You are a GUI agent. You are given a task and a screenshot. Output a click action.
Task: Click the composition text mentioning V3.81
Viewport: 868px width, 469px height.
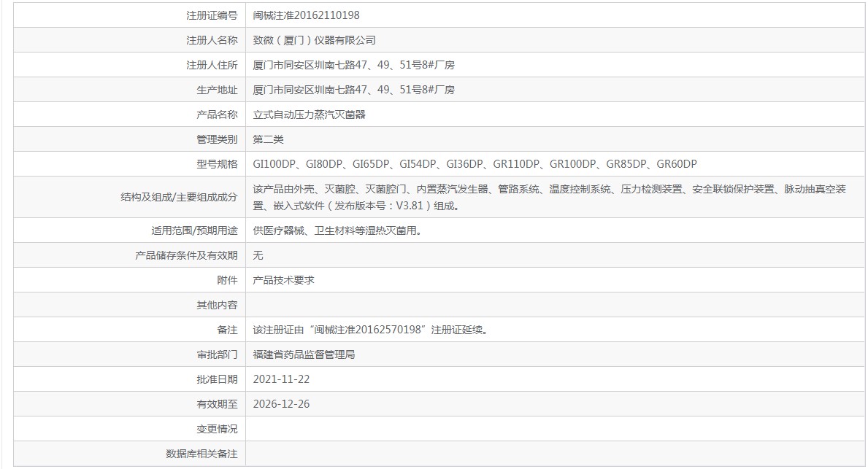[550, 198]
